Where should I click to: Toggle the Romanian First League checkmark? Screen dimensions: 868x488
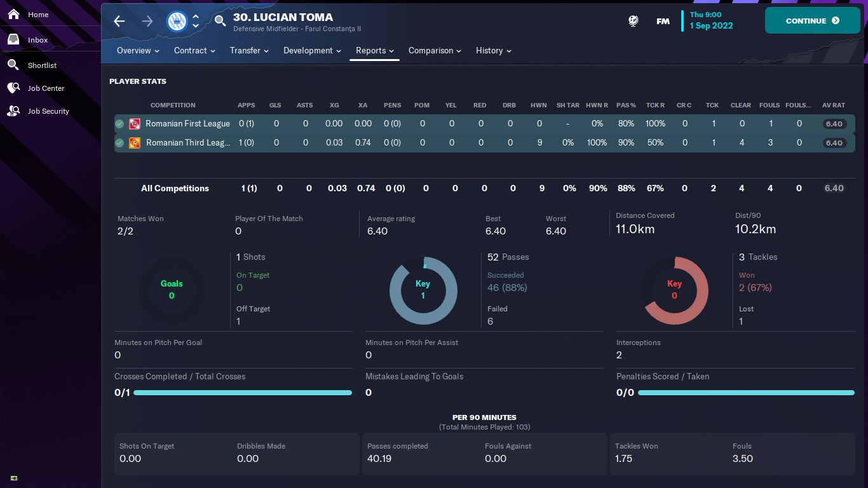tap(119, 124)
